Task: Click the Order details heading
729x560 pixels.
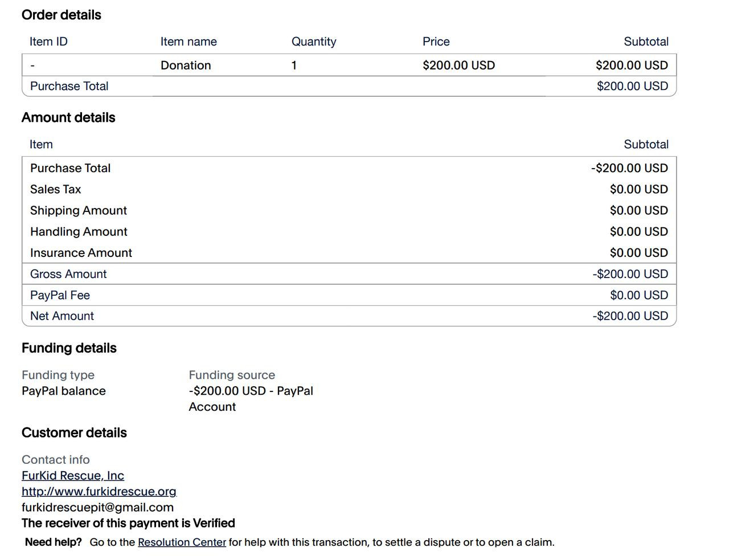Action: (x=62, y=15)
